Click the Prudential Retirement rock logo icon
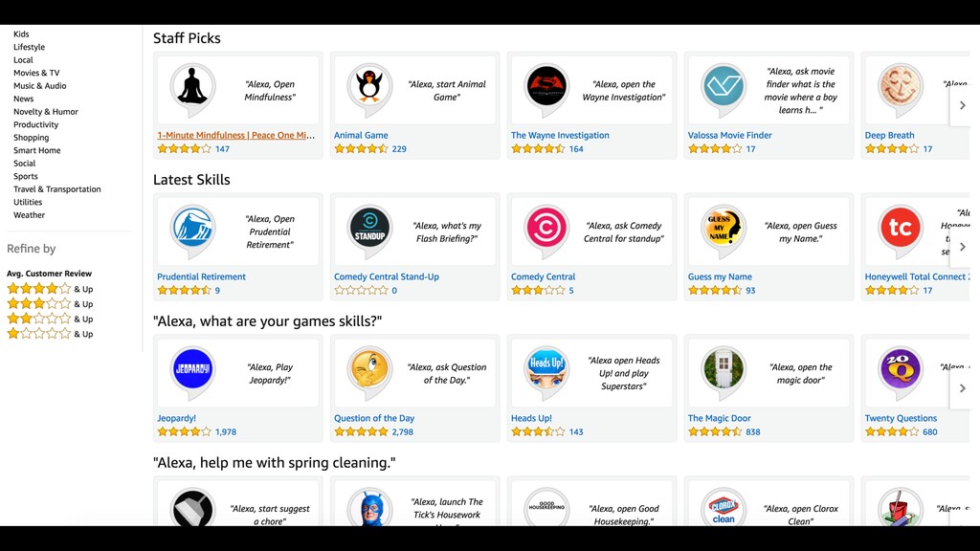 tap(193, 230)
